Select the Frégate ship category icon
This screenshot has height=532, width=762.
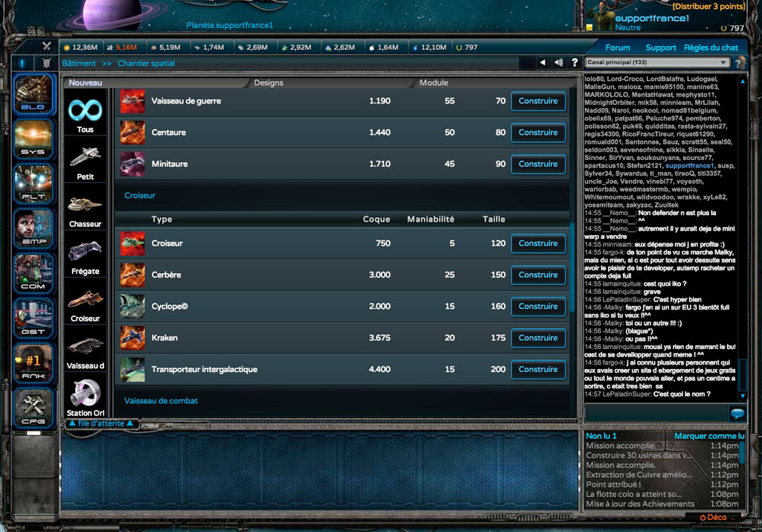coord(85,257)
